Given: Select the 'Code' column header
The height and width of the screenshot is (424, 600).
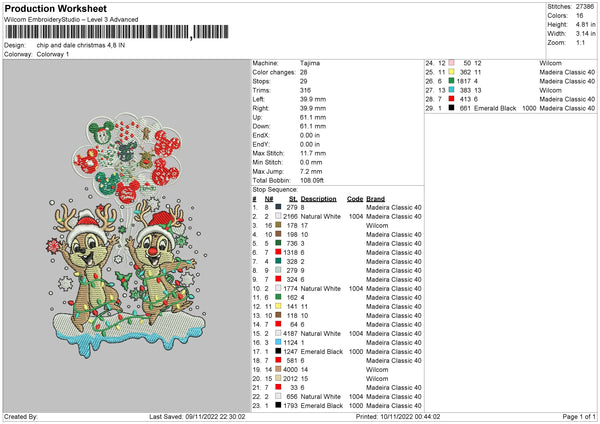Looking at the screenshot, I should click(x=355, y=199).
